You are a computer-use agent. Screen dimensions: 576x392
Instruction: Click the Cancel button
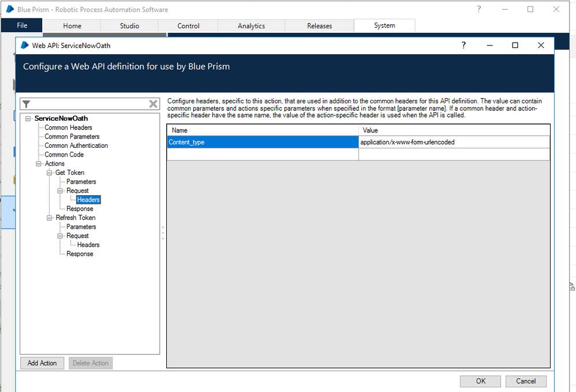tap(526, 381)
